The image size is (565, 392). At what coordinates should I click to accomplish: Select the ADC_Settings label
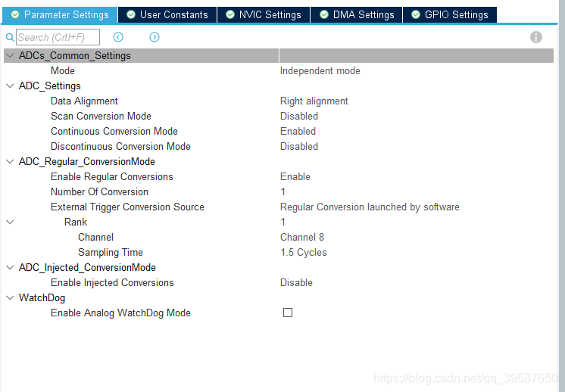pyautogui.click(x=50, y=86)
